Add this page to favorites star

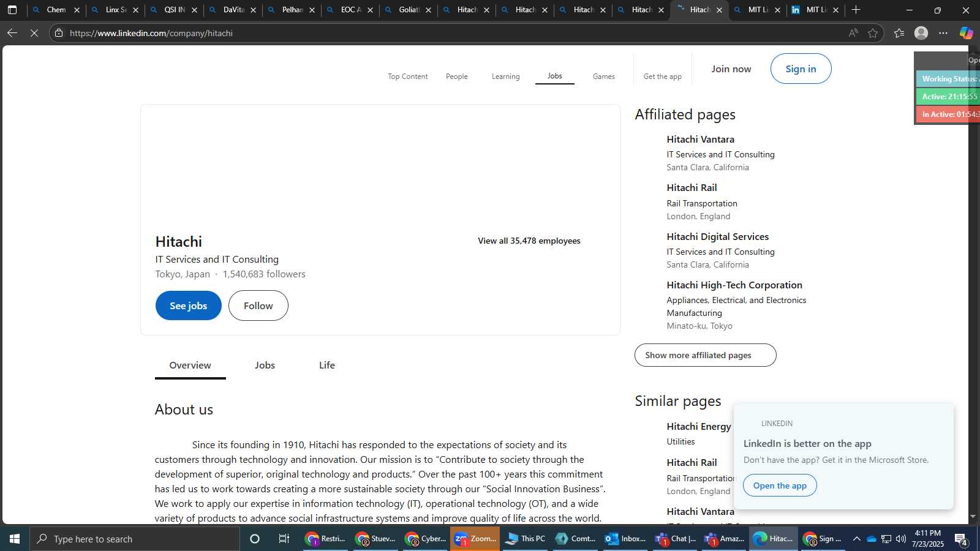(873, 33)
